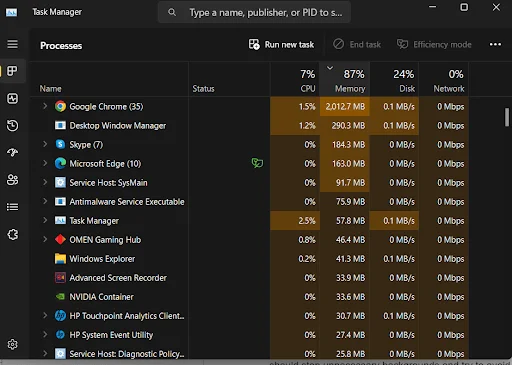512x365 pixels.
Task: Select the Processes page icon in sidebar
Action: pos(13,71)
